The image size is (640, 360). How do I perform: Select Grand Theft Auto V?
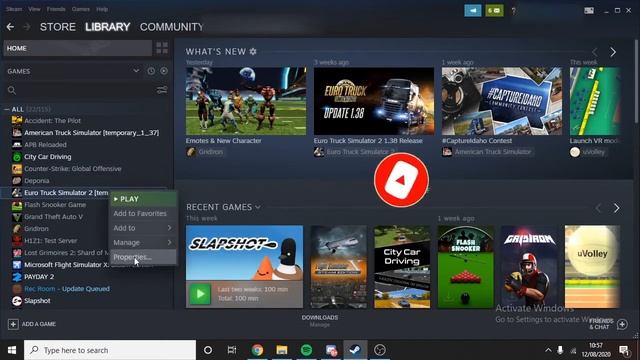click(x=53, y=217)
